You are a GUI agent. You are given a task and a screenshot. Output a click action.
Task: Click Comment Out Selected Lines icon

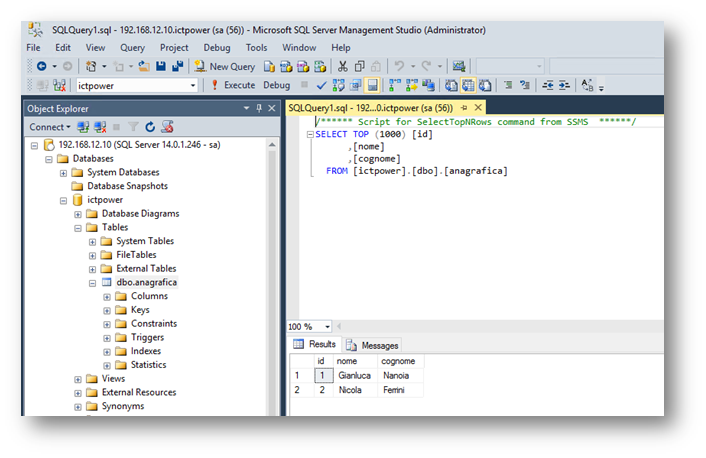tap(508, 85)
